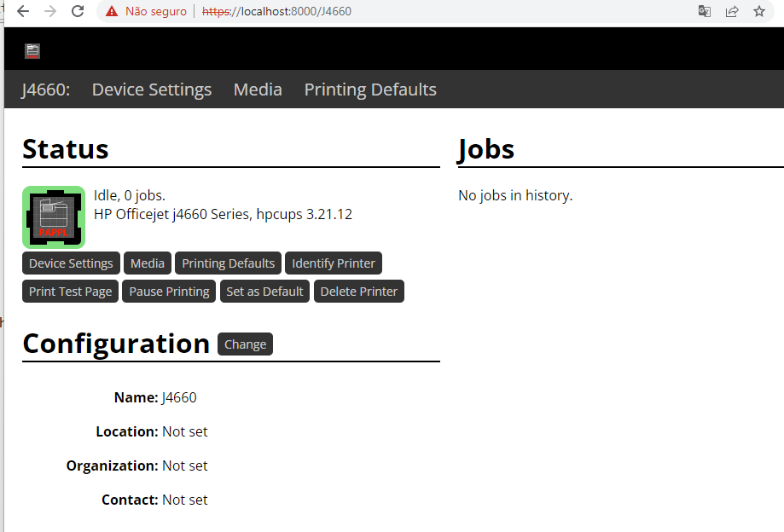Click the 'Not set' value beside Contact
This screenshot has height=532, width=784.
(185, 500)
